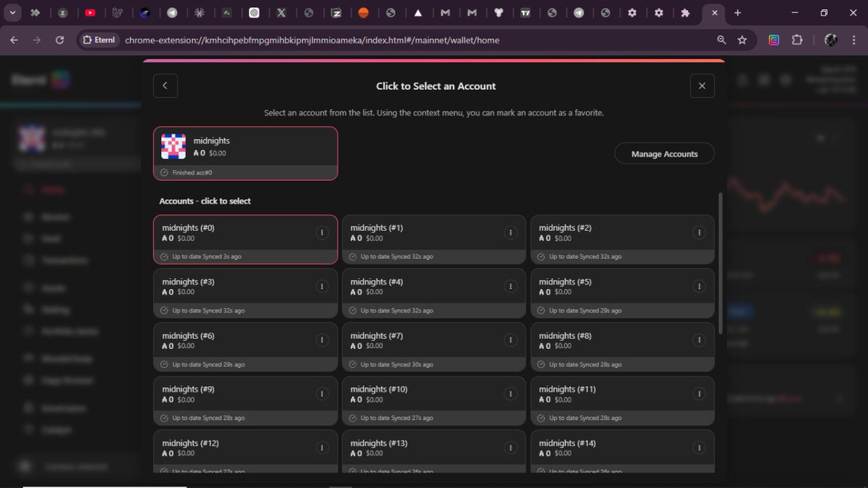This screenshot has height=488, width=868.
Task: Open Manage Accounts
Action: pyautogui.click(x=664, y=153)
